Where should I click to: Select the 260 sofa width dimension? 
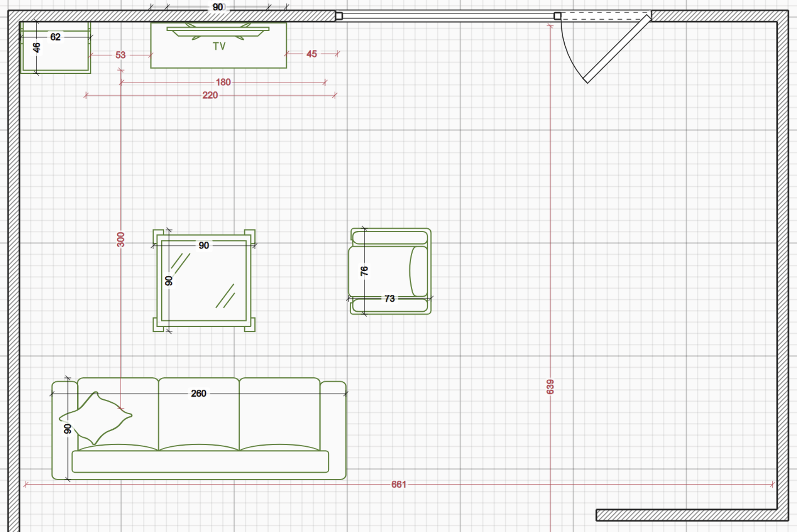coord(198,394)
